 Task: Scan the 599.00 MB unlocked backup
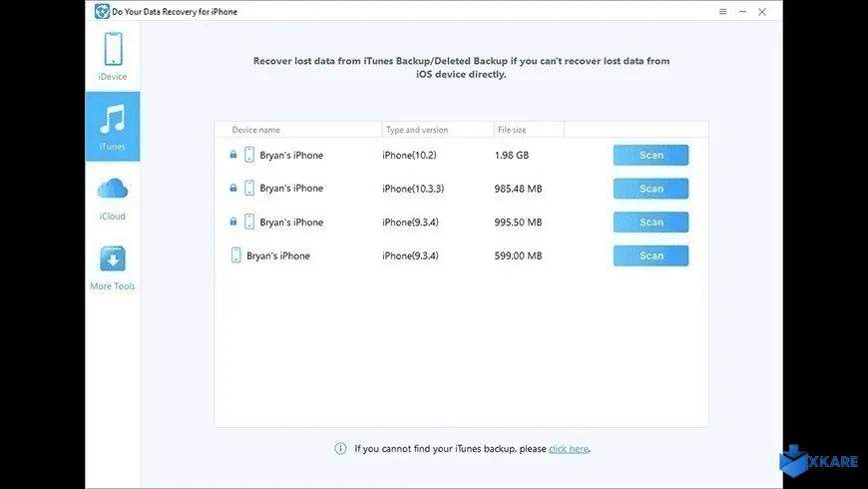click(x=651, y=255)
